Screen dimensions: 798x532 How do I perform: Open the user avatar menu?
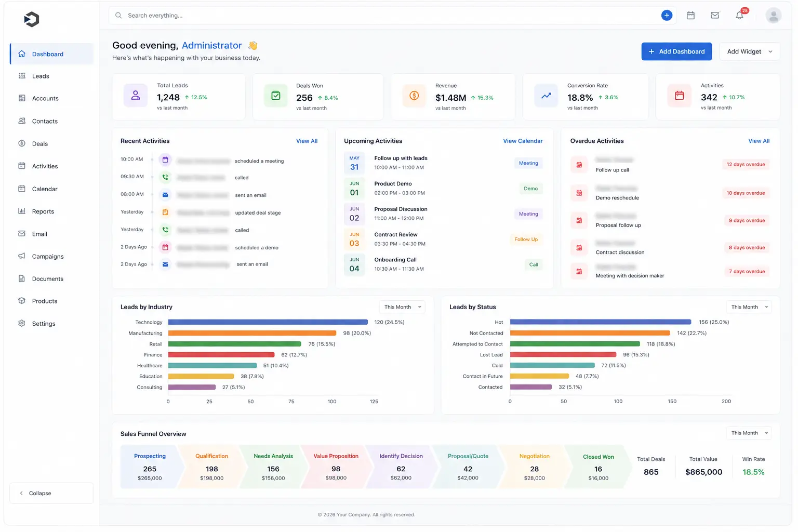point(774,16)
